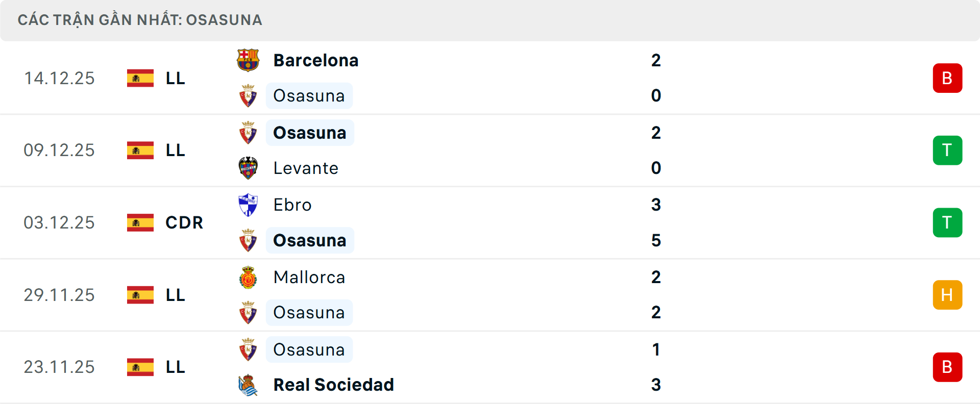The width and height of the screenshot is (980, 404).
Task: Select the Osasuna logo in the Levante match
Action: (249, 133)
